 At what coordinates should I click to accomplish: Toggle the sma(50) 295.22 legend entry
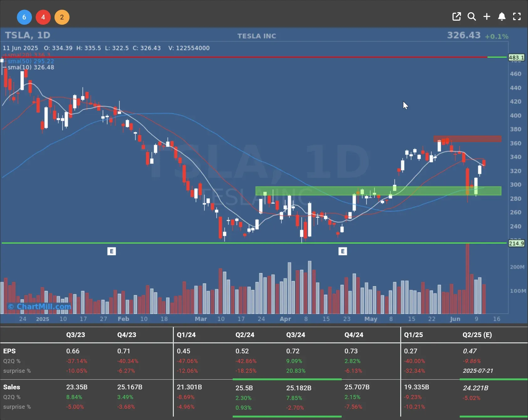31,61
